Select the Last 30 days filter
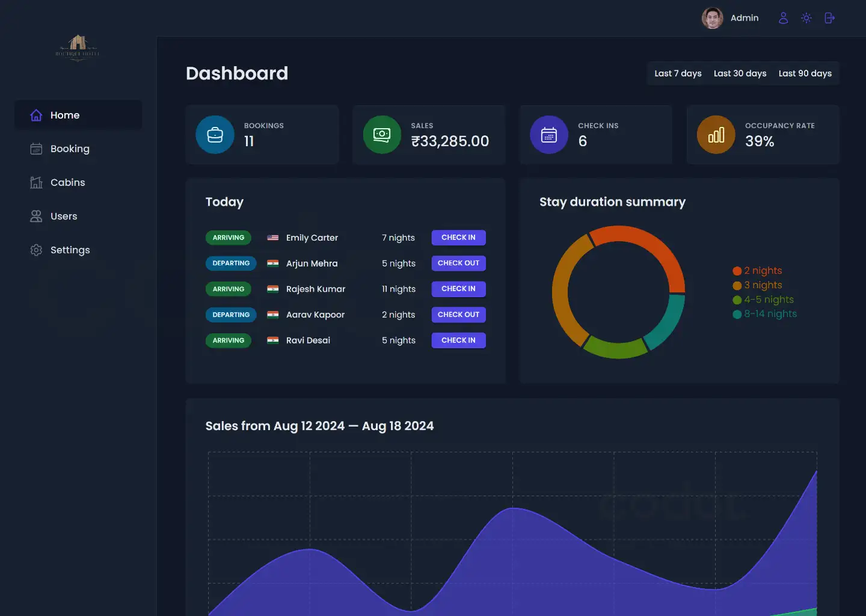Image resolution: width=866 pixels, height=616 pixels. coord(740,73)
